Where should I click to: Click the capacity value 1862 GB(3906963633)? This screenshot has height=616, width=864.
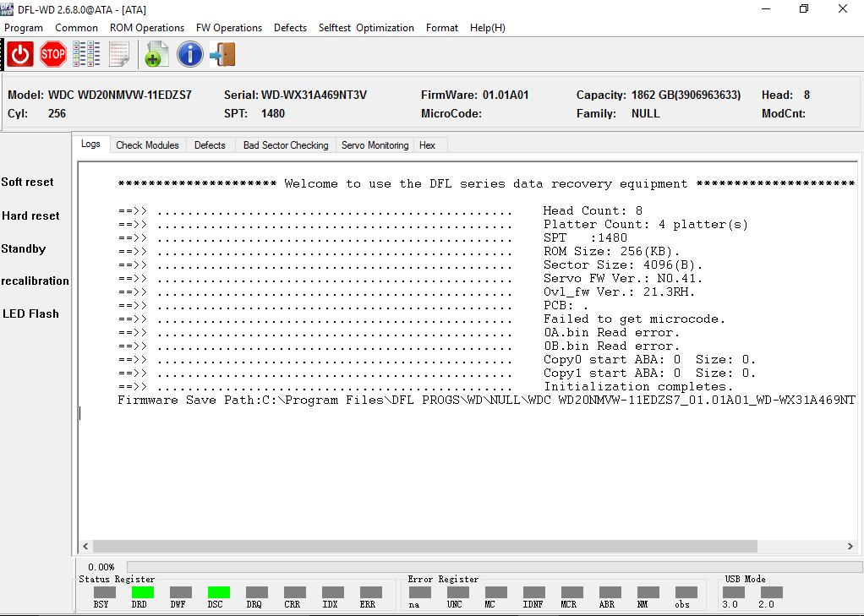click(686, 95)
